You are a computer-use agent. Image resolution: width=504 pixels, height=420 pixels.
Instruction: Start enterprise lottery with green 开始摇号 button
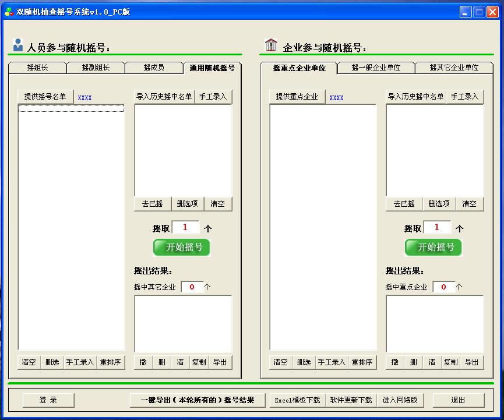[433, 247]
